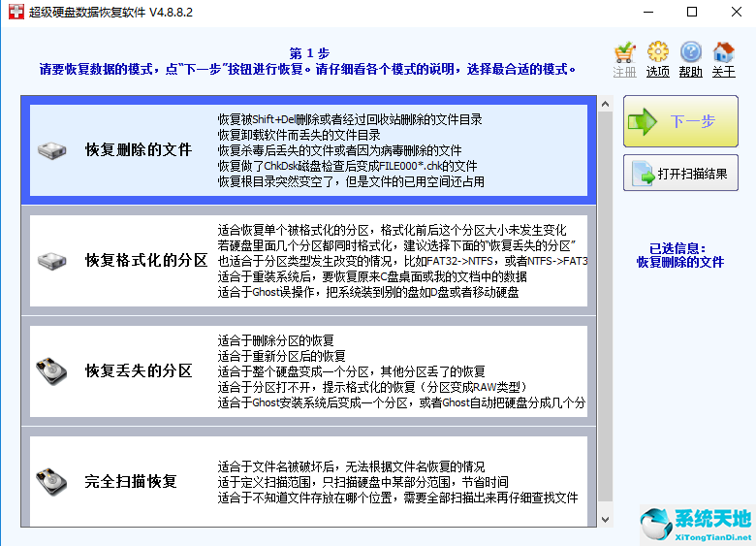
Task: Click line about 重装系统后 C盘桌面
Action: coord(372,276)
